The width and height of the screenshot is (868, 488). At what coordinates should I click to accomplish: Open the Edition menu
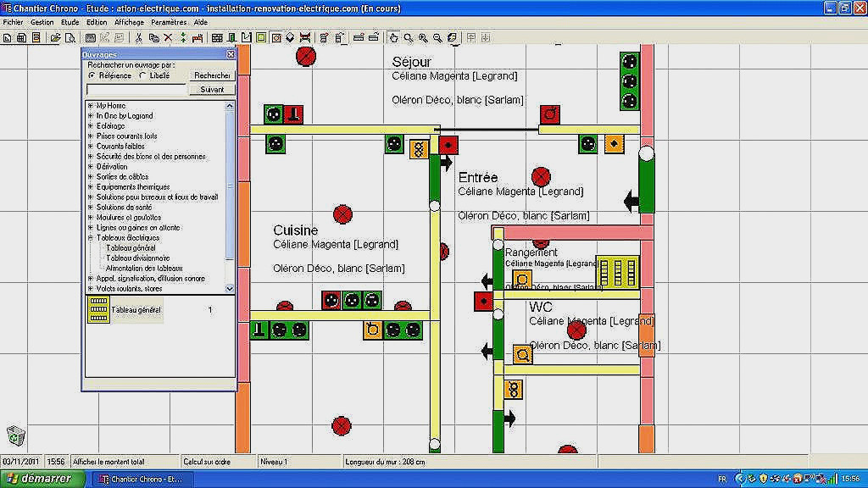coord(97,22)
